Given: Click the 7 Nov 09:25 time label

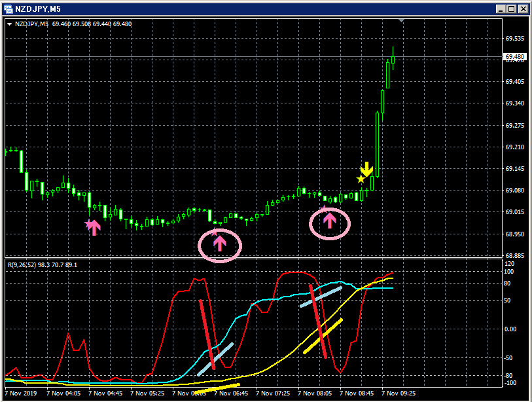Looking at the screenshot, I should click(x=399, y=393).
